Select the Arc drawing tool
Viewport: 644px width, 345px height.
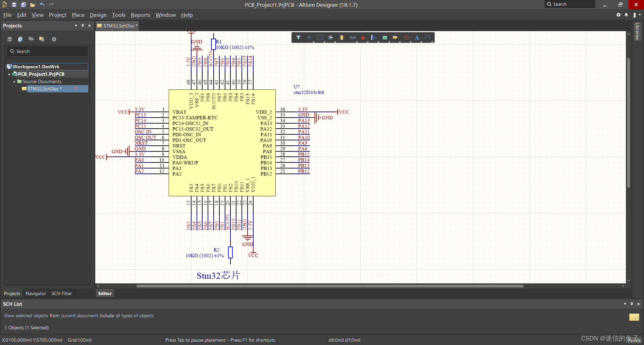(428, 38)
